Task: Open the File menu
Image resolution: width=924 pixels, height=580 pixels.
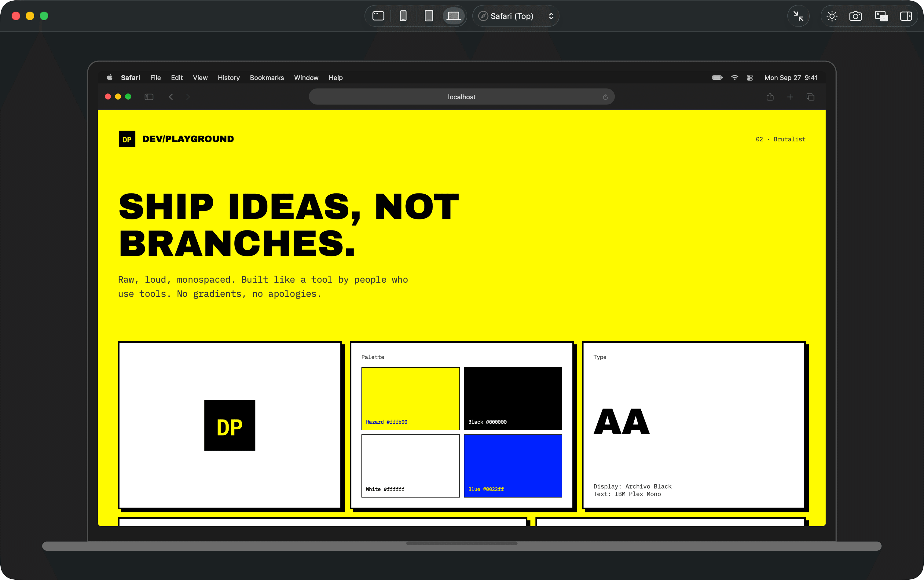Action: click(x=155, y=78)
